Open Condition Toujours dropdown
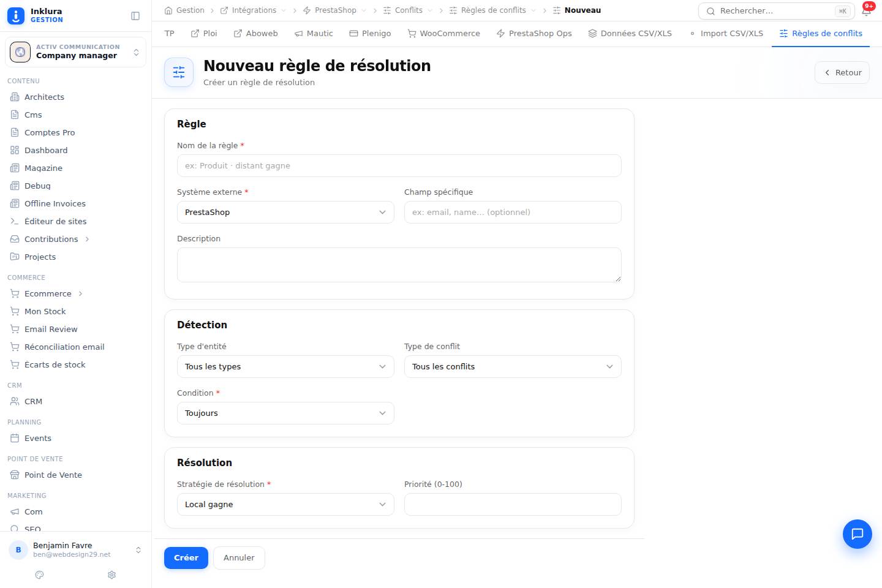Viewport: 882px width, 588px height. (285, 413)
